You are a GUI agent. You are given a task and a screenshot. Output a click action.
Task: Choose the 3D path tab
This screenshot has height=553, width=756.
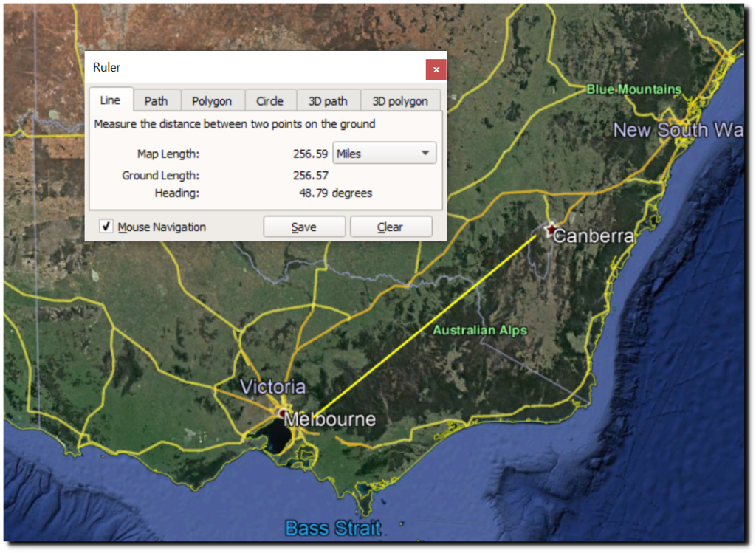328,101
